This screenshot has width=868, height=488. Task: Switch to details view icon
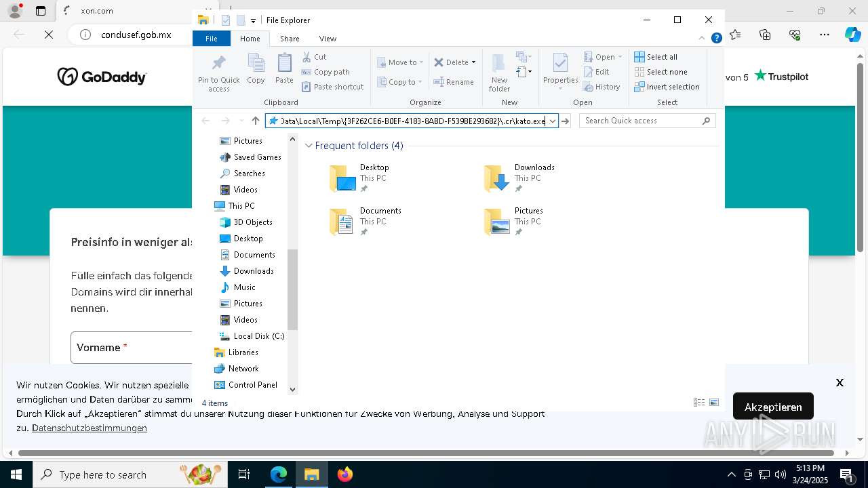tap(699, 403)
